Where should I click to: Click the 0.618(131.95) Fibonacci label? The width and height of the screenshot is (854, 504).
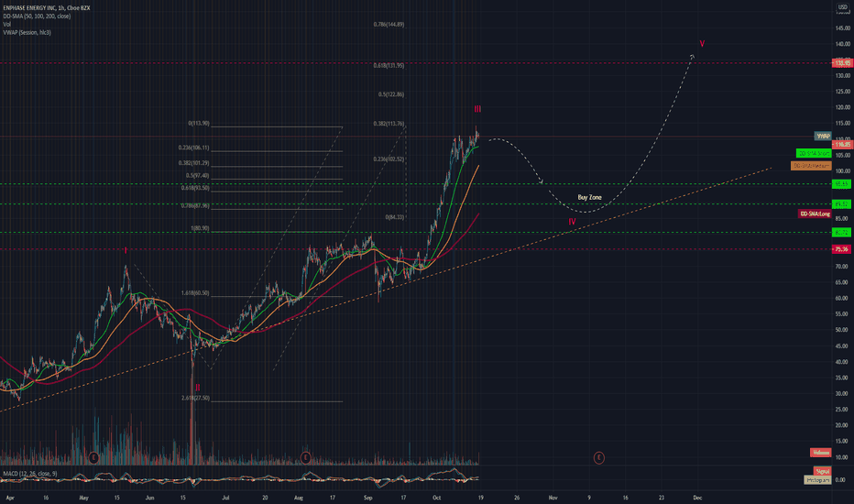click(x=389, y=65)
